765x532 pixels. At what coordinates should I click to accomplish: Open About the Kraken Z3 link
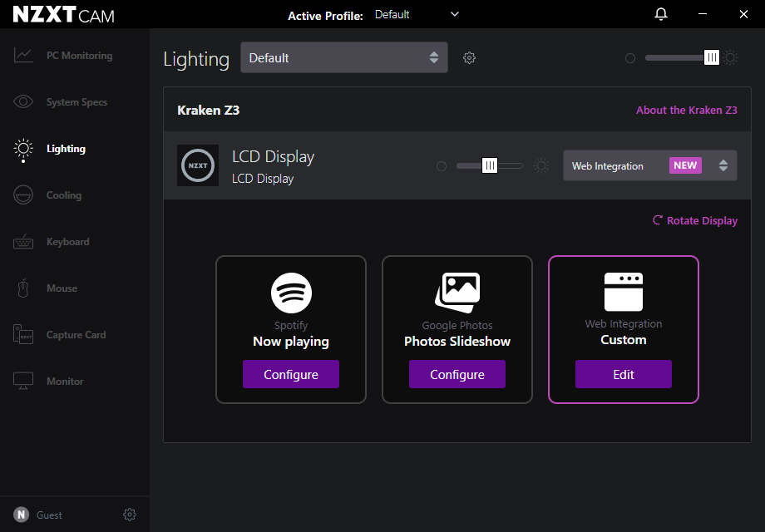687,111
